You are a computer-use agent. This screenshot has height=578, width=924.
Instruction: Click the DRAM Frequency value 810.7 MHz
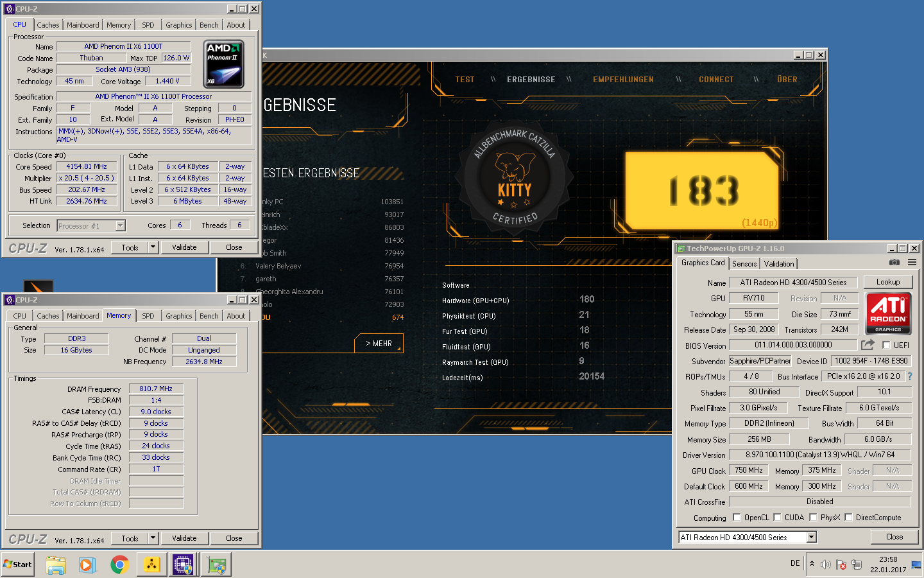coord(156,389)
